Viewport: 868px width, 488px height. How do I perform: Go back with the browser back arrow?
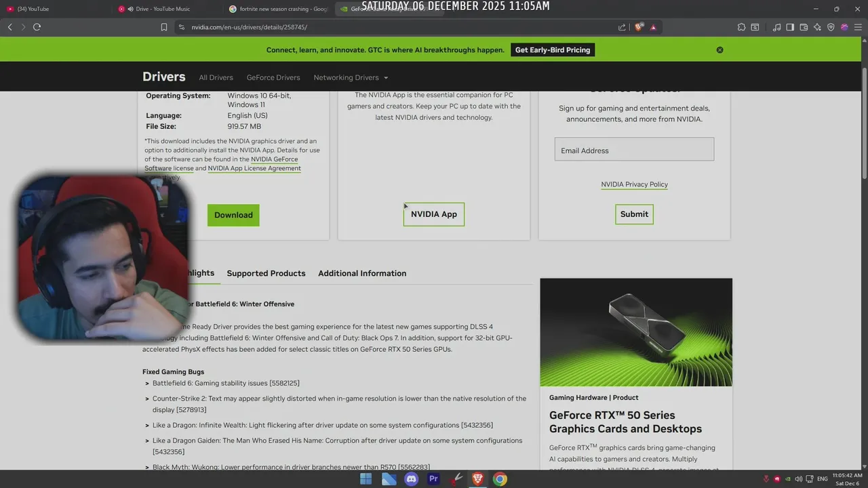click(x=9, y=27)
